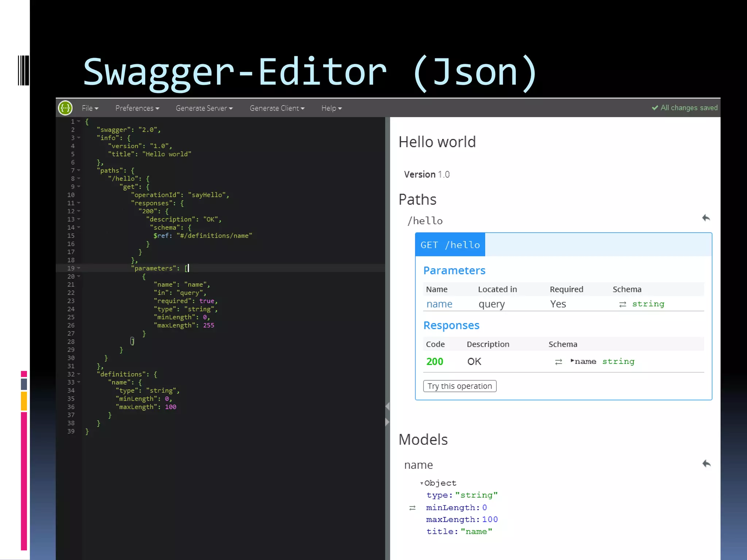Switch schema view icon in 200 response row
Screen dimensions: 747x560
[x=558, y=362]
